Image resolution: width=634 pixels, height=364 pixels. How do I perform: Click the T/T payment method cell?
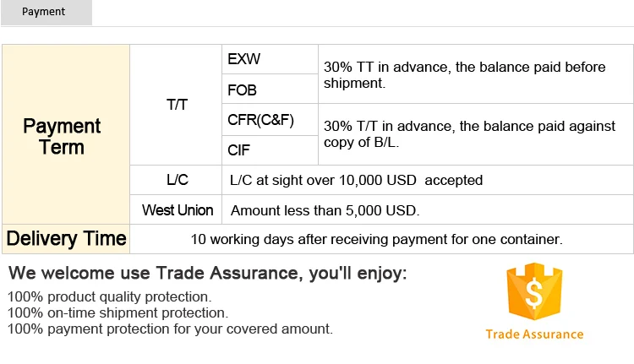click(177, 105)
